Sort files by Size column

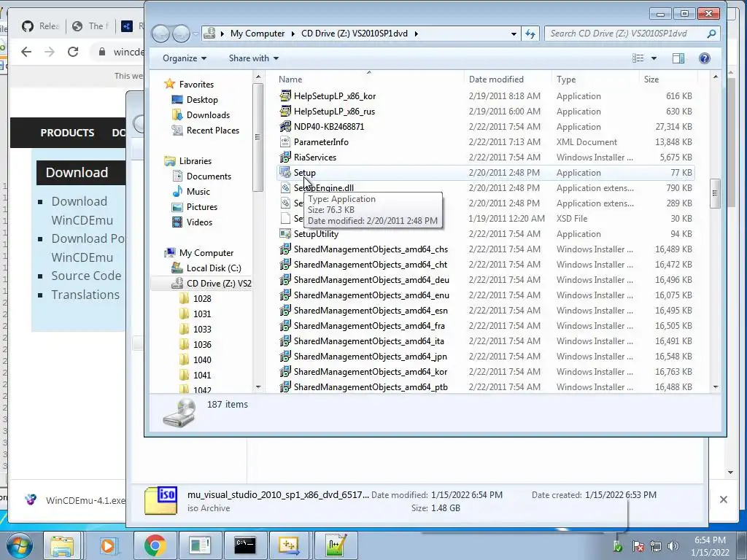[668, 79]
